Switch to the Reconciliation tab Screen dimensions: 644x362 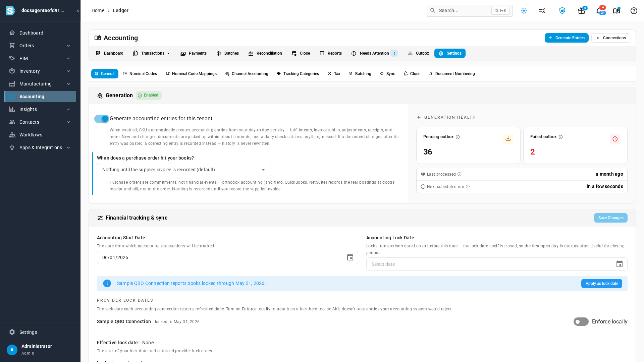point(265,53)
